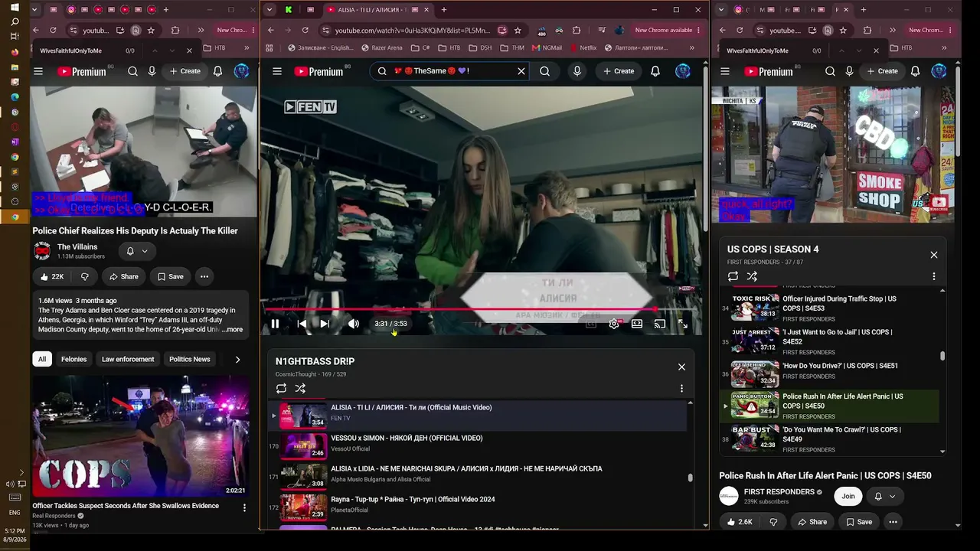This screenshot has width=980, height=551.
Task: Select the Felonies filter chip
Action: [73, 359]
